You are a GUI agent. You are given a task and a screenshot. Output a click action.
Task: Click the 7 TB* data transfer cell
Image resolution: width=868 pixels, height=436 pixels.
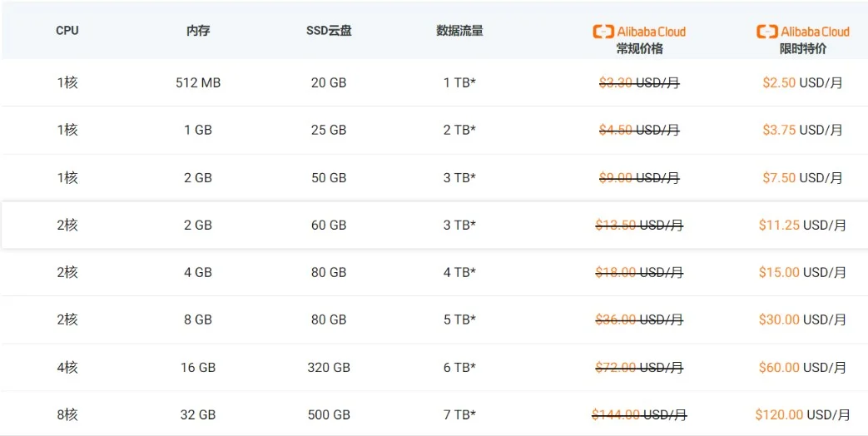(459, 415)
